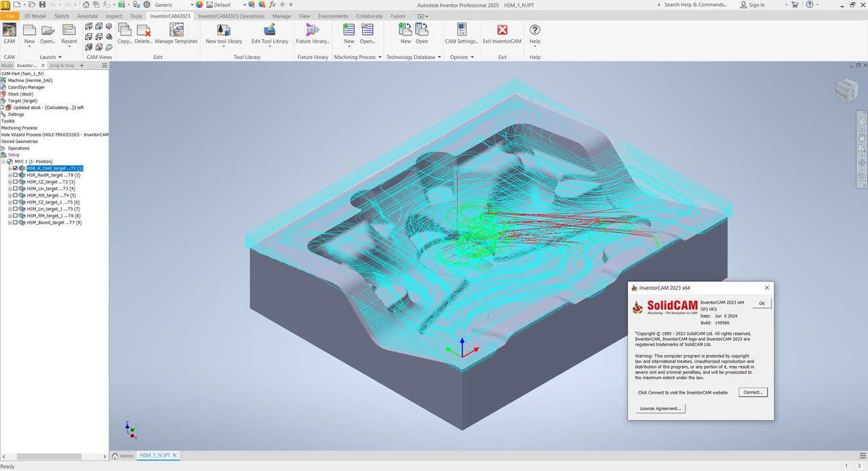This screenshot has height=471, width=868.
Task: Collapse the MAC 1 (1- Position) node
Action: point(3,161)
